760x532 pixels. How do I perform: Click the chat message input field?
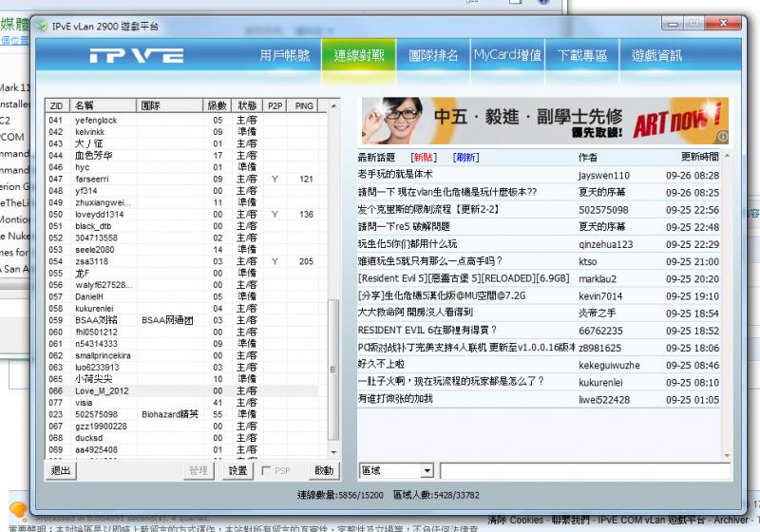(x=585, y=470)
